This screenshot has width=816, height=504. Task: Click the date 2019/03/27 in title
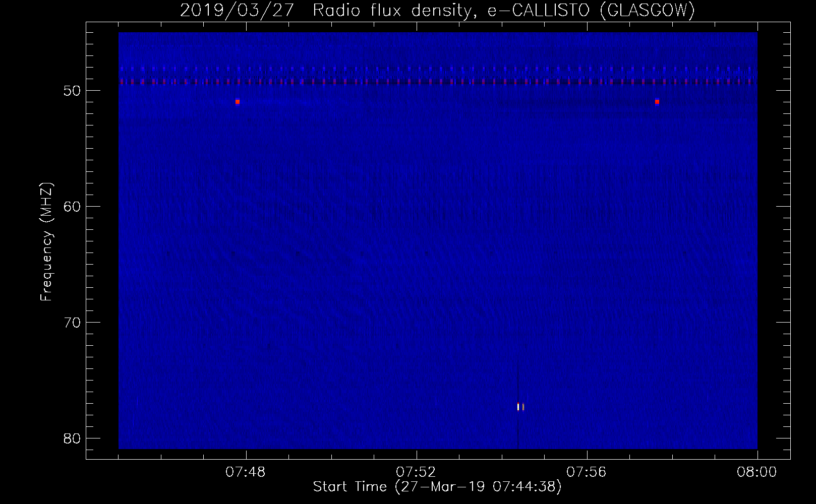tap(237, 10)
